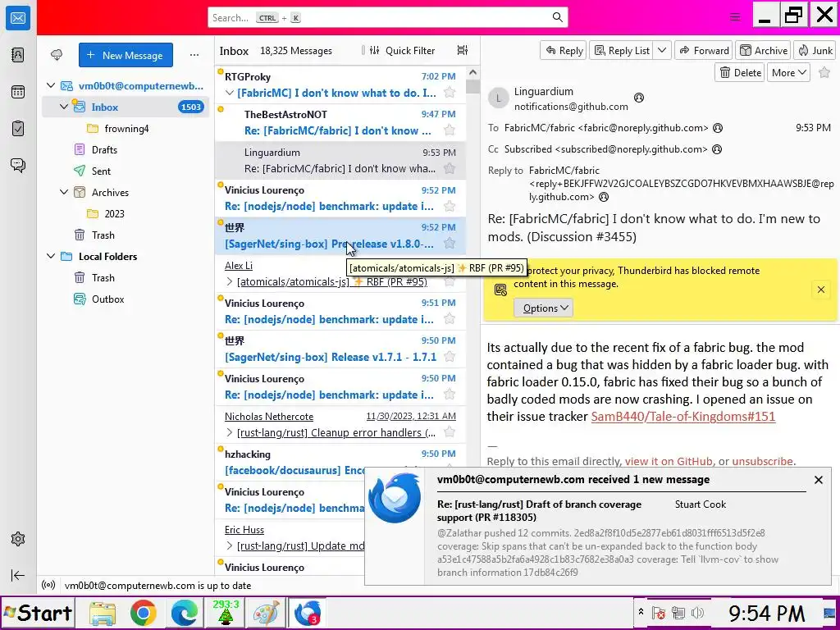
Task: Click the Thunderbird taskbar icon
Action: (x=308, y=614)
